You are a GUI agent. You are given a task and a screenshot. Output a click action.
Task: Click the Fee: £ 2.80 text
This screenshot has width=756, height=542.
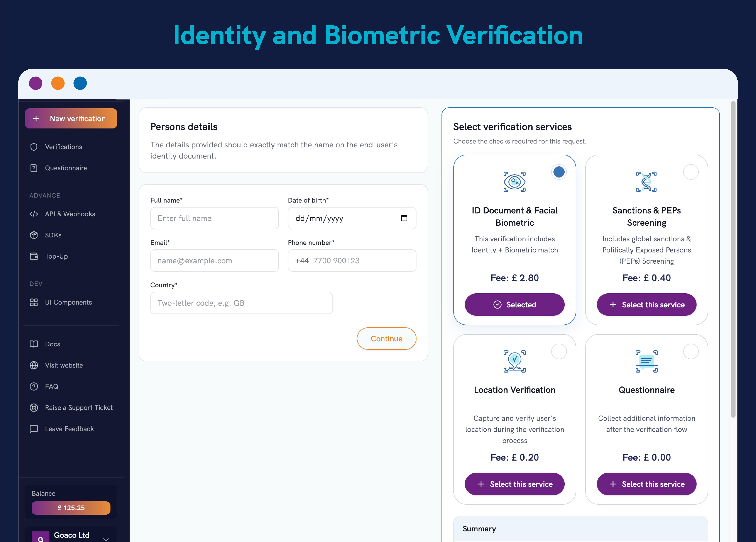point(514,278)
